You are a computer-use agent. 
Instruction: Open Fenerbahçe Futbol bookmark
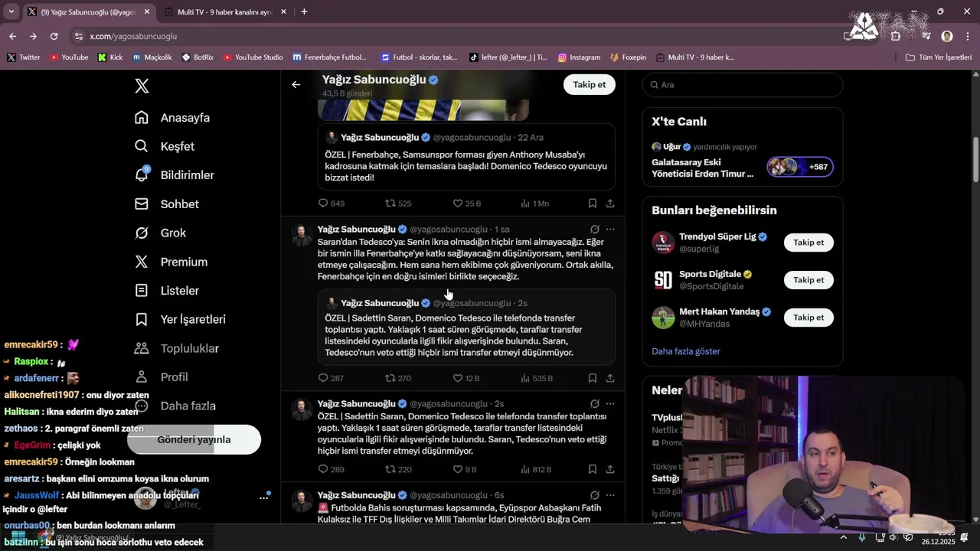[330, 57]
